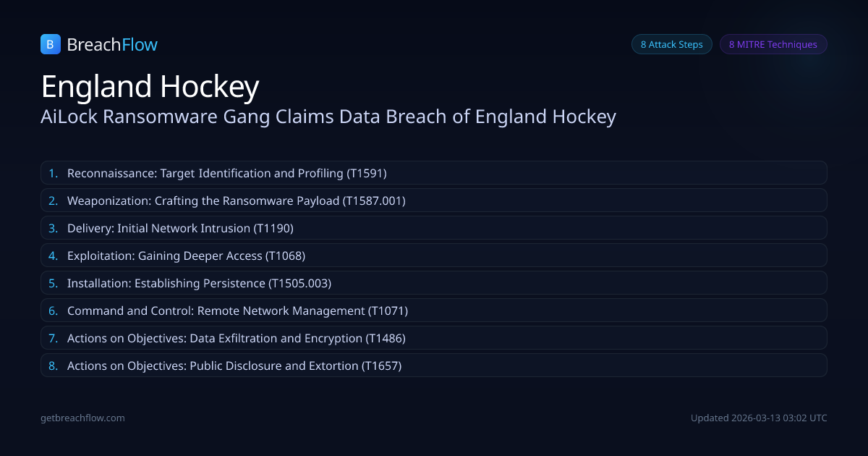Open step 3 Delivery: Initial Network Intrusion
The height and width of the screenshot is (456, 868).
pos(180,228)
